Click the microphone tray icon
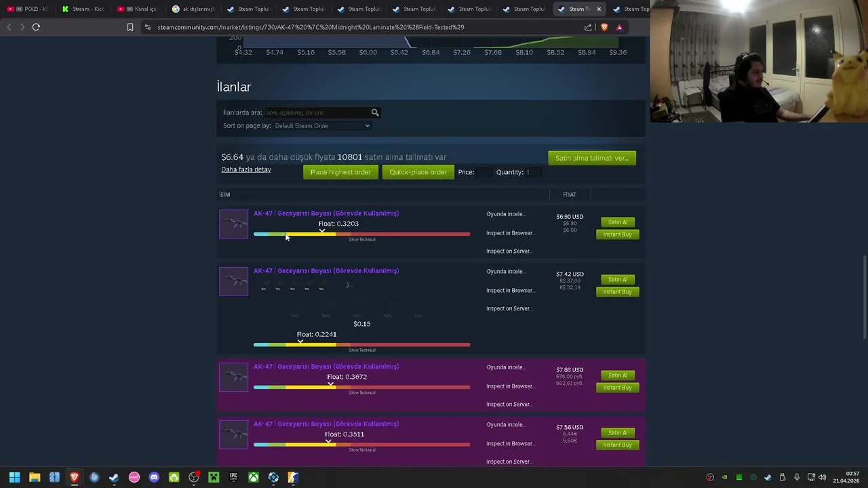The width and height of the screenshot is (868, 488). [x=797, y=477]
